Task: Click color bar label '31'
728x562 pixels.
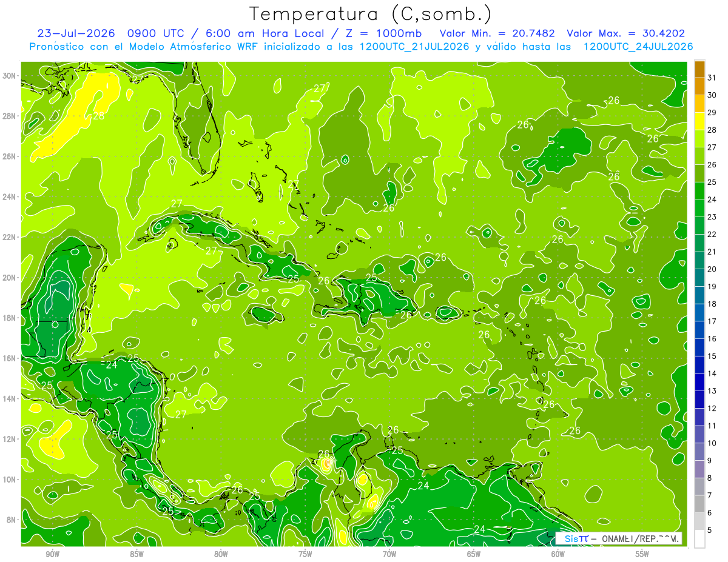Action: tap(712, 77)
